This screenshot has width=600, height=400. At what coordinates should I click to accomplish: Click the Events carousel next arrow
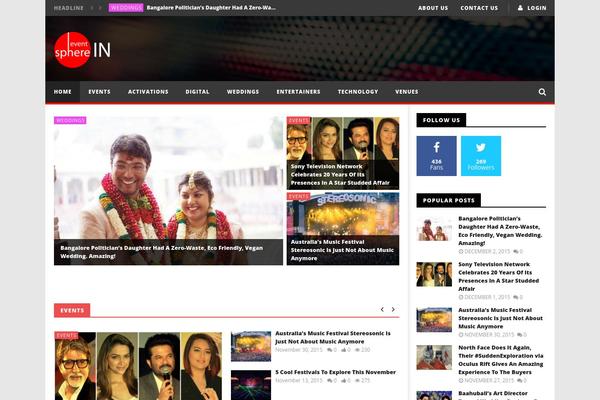coord(393,309)
